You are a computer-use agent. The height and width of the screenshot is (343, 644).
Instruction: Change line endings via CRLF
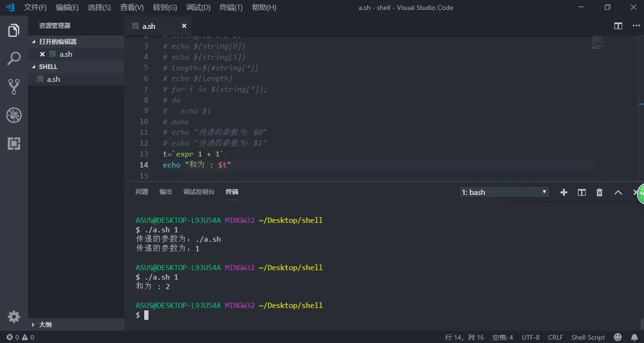click(x=556, y=337)
